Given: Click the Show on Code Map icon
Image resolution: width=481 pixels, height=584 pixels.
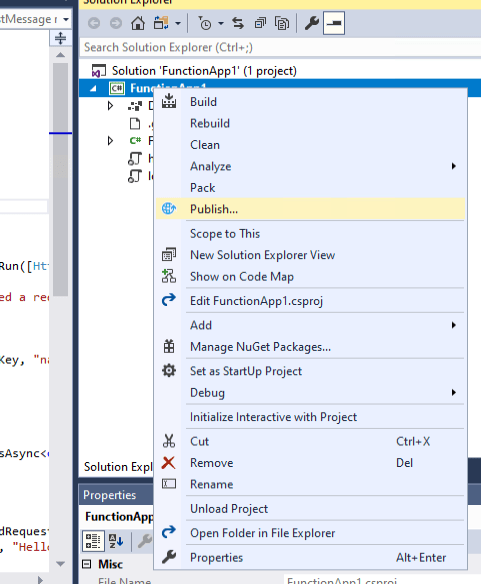Looking at the screenshot, I should tap(169, 276).
